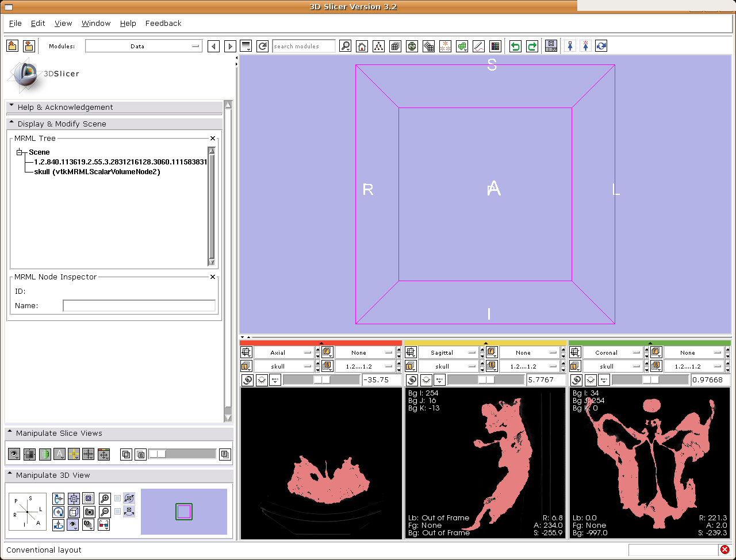736x560 pixels.
Task: Click the redo green arrow icon
Action: tap(532, 46)
